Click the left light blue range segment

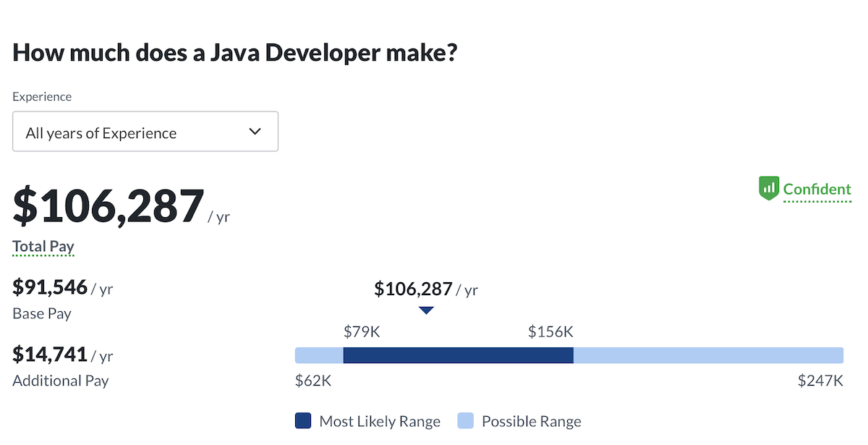[x=319, y=355]
